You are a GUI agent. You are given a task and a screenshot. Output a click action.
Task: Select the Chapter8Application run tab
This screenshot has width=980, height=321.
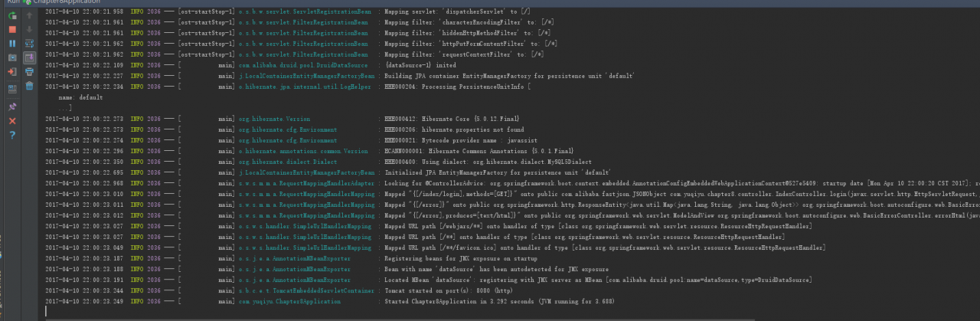(x=62, y=3)
